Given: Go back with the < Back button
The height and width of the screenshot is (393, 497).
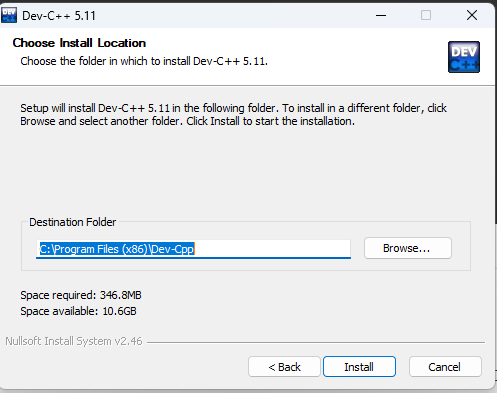Looking at the screenshot, I should (284, 367).
